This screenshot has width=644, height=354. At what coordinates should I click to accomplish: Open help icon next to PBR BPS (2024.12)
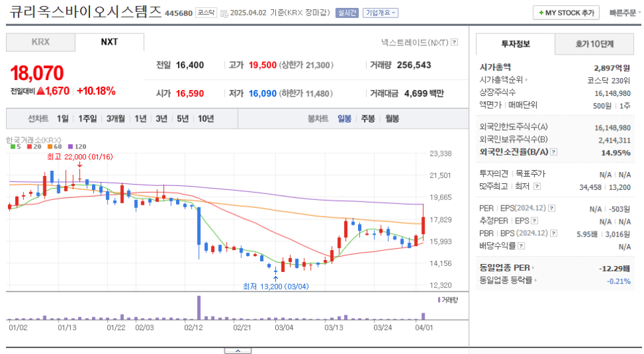click(553, 233)
